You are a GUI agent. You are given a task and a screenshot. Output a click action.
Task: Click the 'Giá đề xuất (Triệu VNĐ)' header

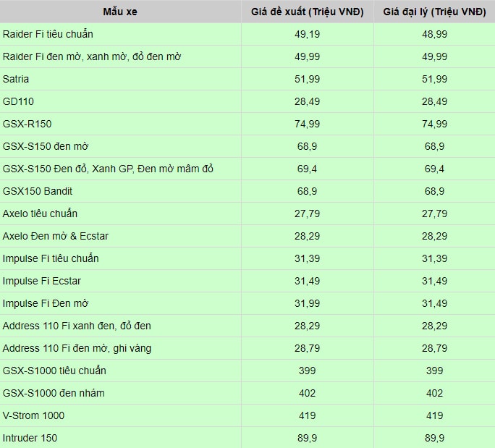[307, 12]
